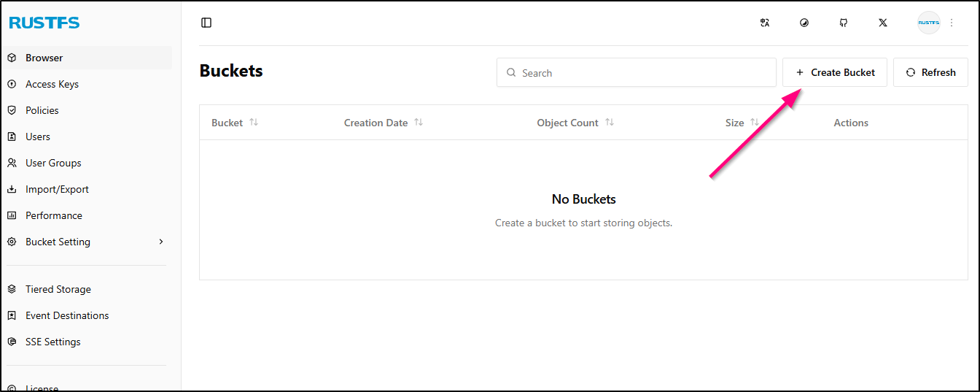
Task: Sort by the Bucket column arrows
Action: point(254,123)
